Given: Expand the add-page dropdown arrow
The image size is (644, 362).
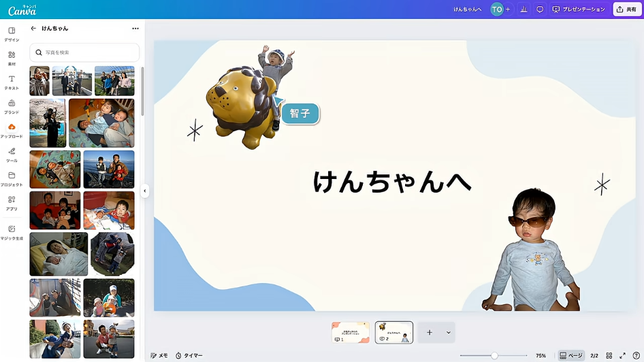Looking at the screenshot, I should point(448,333).
